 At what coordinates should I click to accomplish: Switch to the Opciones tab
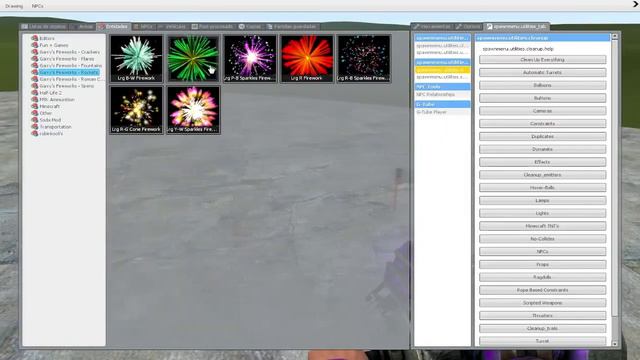tap(469, 27)
